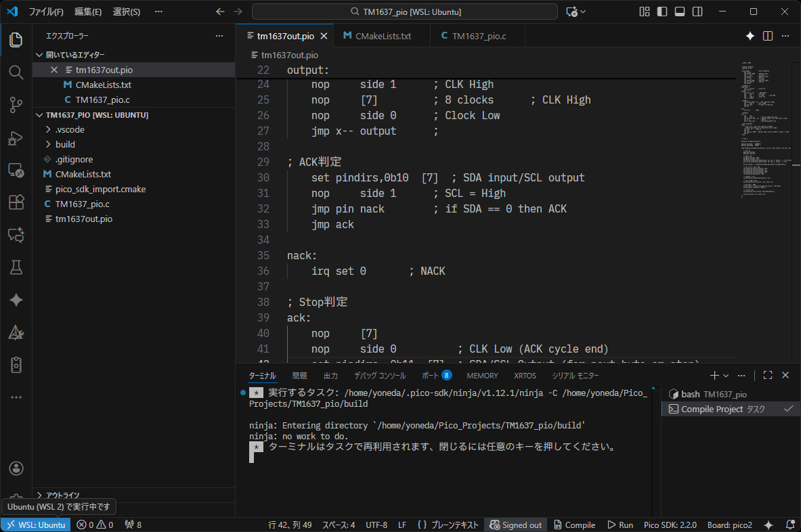
Task: Click the Accounts icon in activity bar
Action: pos(16,468)
